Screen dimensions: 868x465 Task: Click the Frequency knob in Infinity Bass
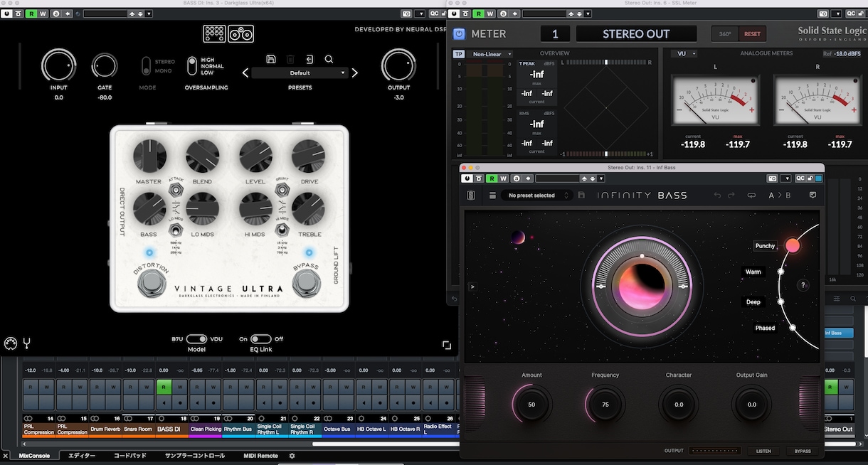coord(605,405)
